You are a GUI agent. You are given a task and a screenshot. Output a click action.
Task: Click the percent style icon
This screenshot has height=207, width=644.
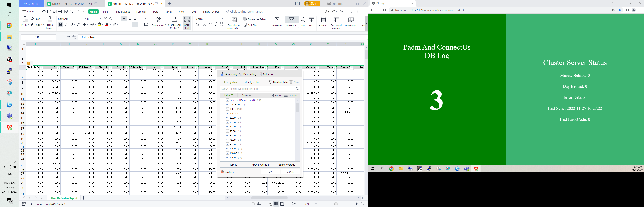[204, 25]
